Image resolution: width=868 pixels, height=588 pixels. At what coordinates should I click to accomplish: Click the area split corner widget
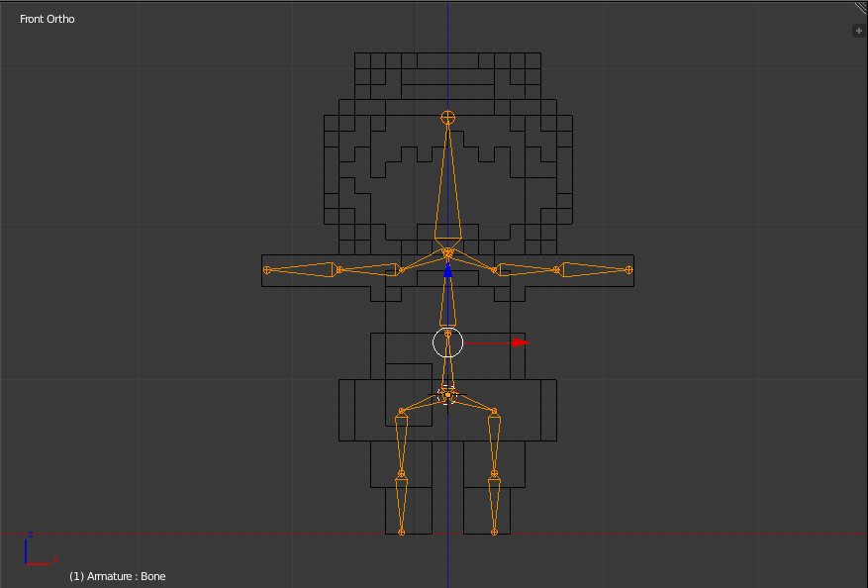click(861, 8)
